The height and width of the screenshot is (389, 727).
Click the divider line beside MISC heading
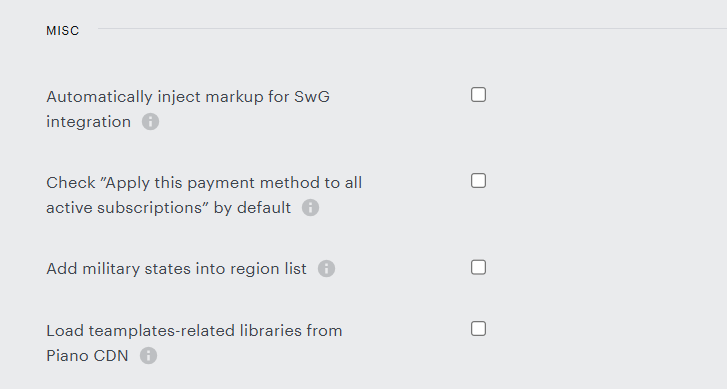412,29
